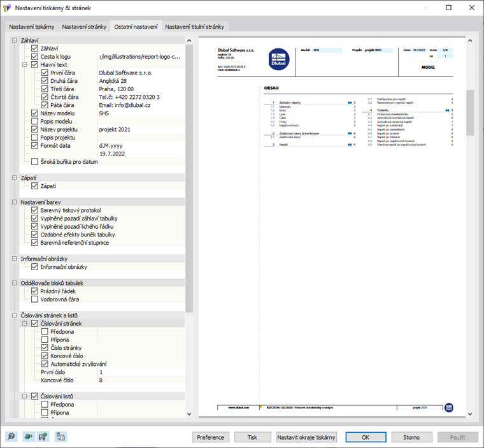
Task: Click the database to document import icon
Action: (60, 437)
